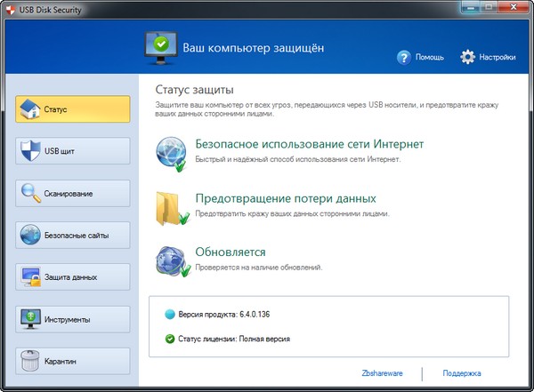Open the Статус tab in sidebar
The height and width of the screenshot is (392, 534).
(72, 110)
